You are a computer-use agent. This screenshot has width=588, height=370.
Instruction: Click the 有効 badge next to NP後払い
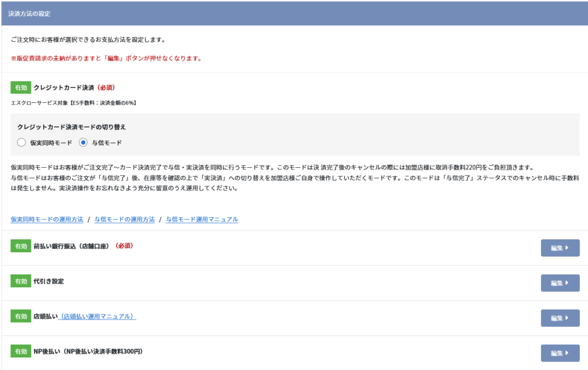tap(21, 351)
